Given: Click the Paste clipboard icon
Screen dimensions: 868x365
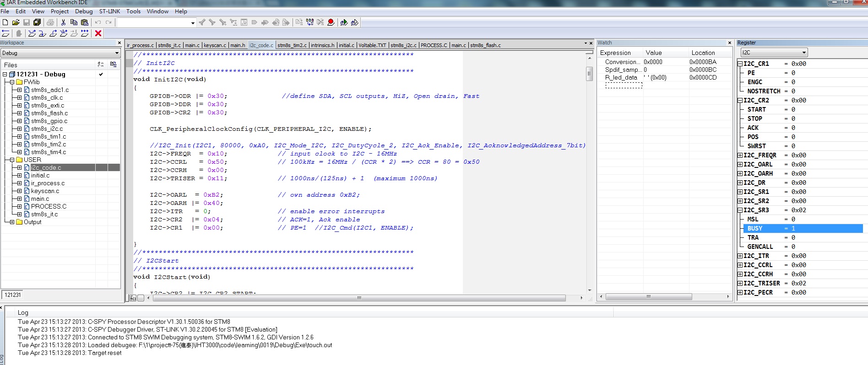Looking at the screenshot, I should pos(85,22).
